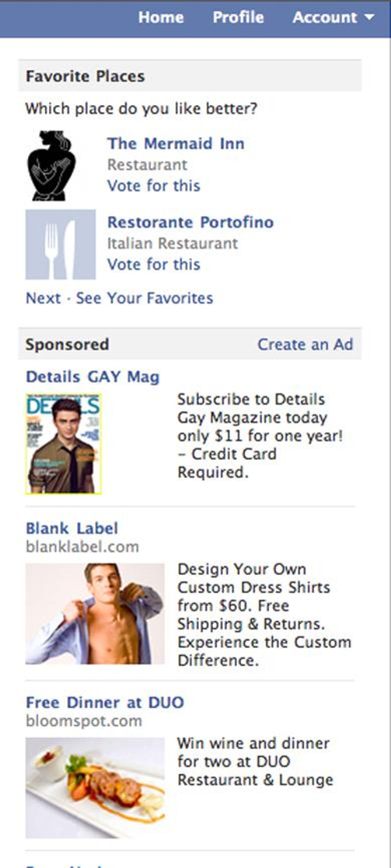391x868 pixels.
Task: Open See Your Favorites link
Action: coord(144,298)
